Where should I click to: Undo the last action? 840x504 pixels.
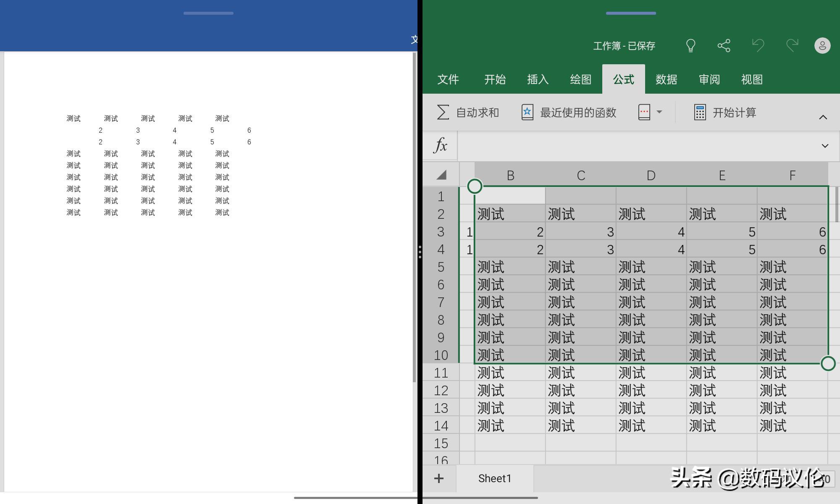click(x=758, y=45)
